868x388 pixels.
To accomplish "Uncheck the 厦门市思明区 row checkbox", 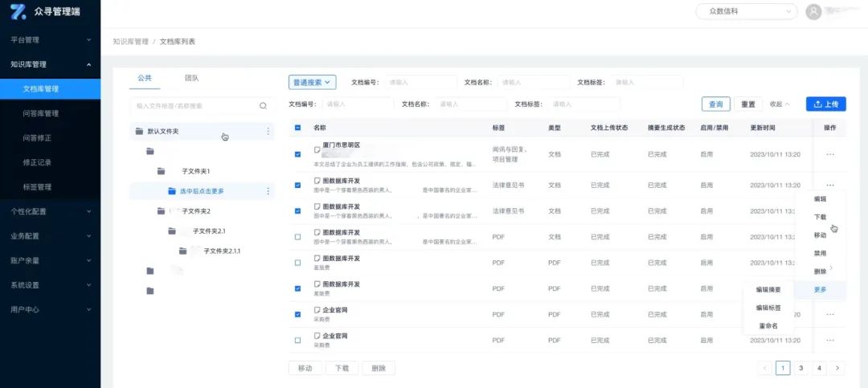I will (x=298, y=154).
